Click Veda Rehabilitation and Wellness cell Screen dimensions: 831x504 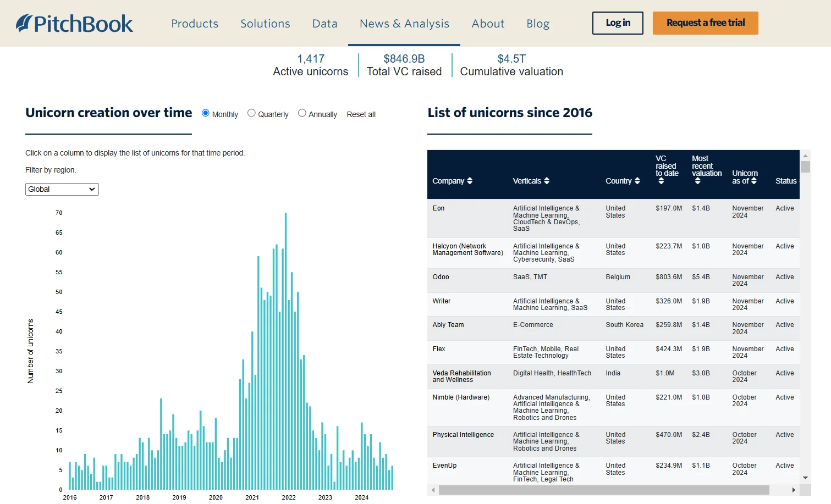tap(461, 376)
